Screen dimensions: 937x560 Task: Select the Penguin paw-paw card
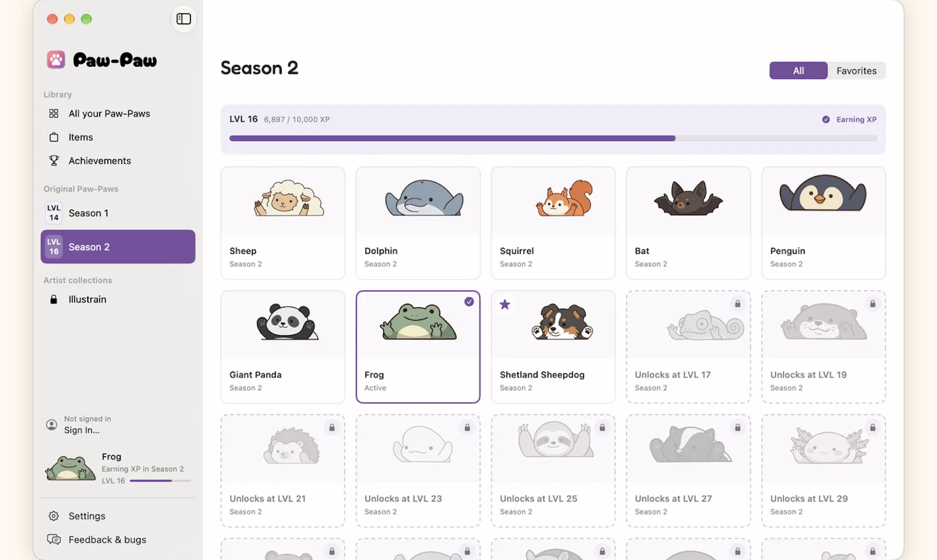(823, 223)
